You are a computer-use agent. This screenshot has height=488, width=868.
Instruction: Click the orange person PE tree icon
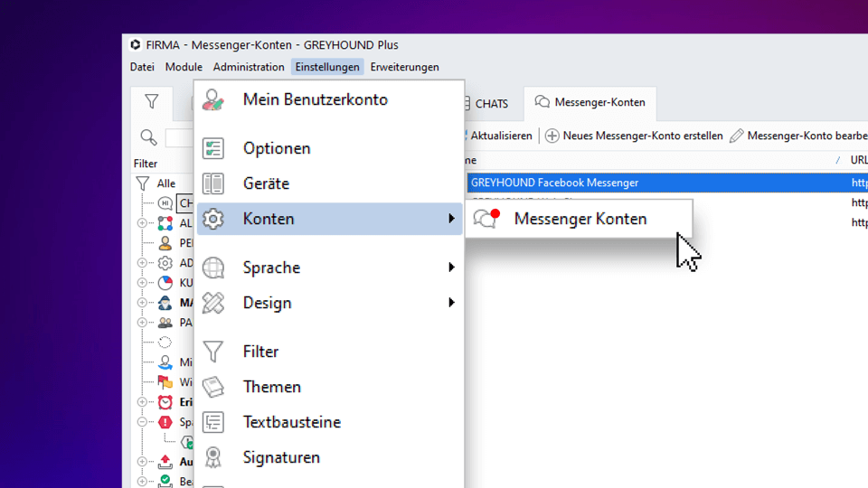click(165, 243)
